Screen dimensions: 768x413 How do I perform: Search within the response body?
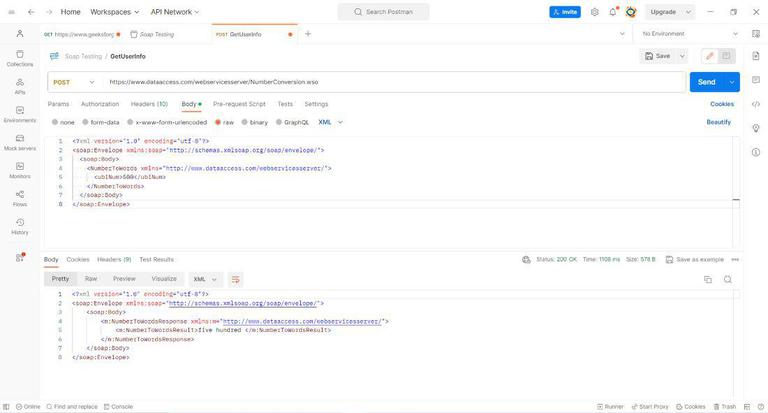point(728,279)
